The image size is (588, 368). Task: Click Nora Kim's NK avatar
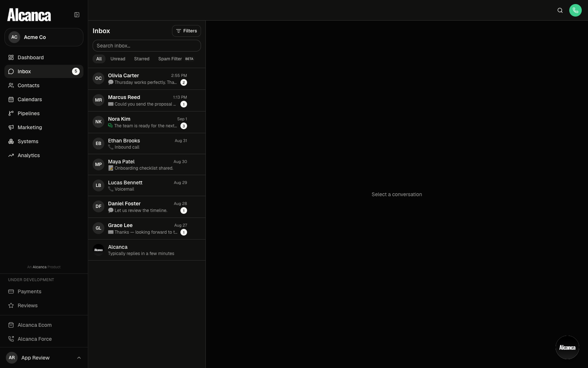click(x=98, y=122)
